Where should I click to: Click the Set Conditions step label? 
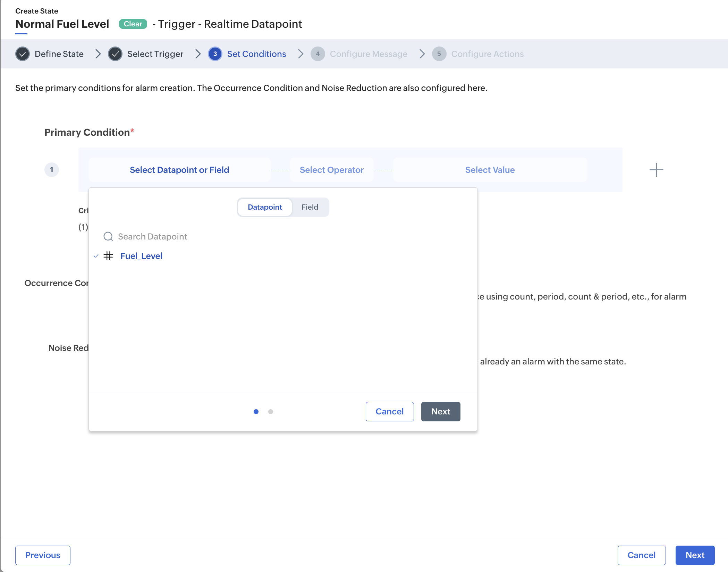257,54
